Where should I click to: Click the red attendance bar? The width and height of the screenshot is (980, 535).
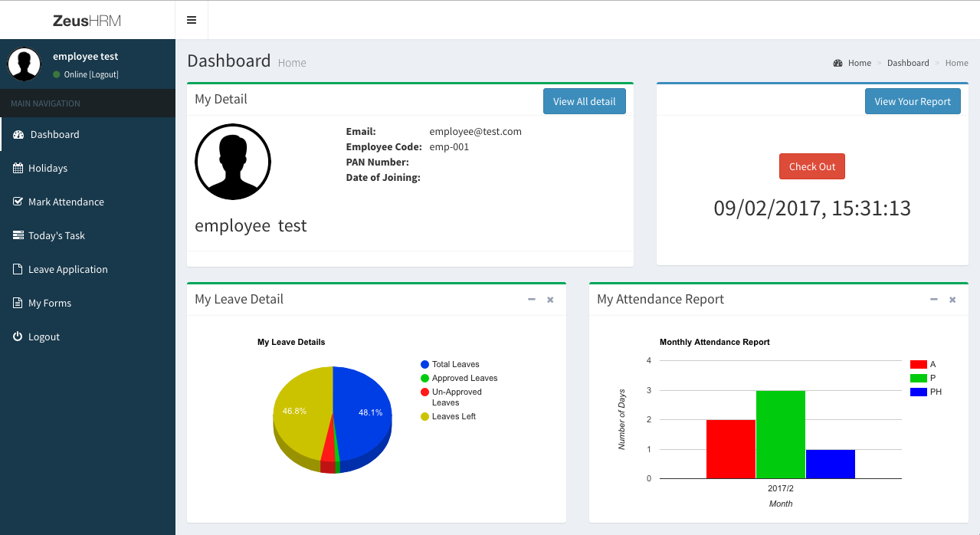tap(730, 449)
